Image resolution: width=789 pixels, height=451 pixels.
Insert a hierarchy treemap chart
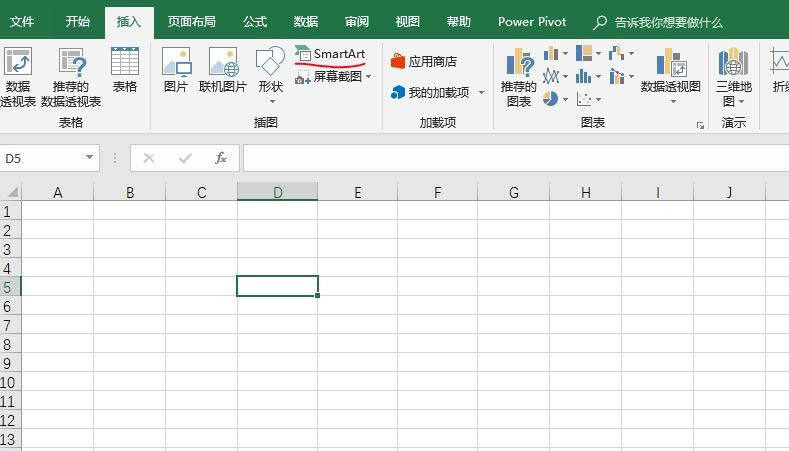click(584, 53)
